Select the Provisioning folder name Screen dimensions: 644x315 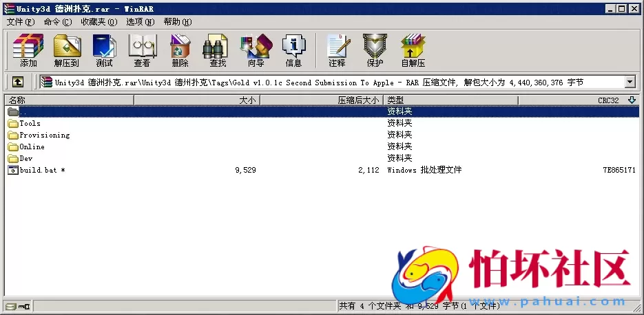coord(45,135)
